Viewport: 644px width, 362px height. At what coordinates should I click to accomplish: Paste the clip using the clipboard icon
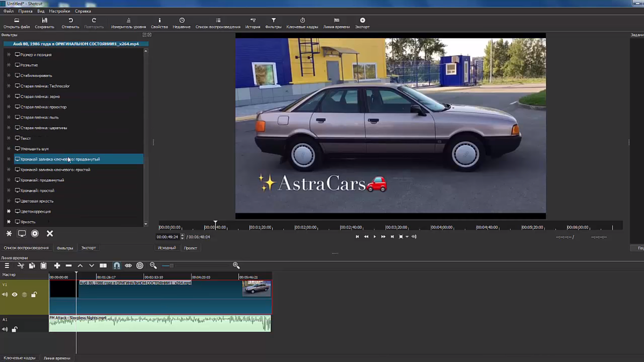click(43, 265)
